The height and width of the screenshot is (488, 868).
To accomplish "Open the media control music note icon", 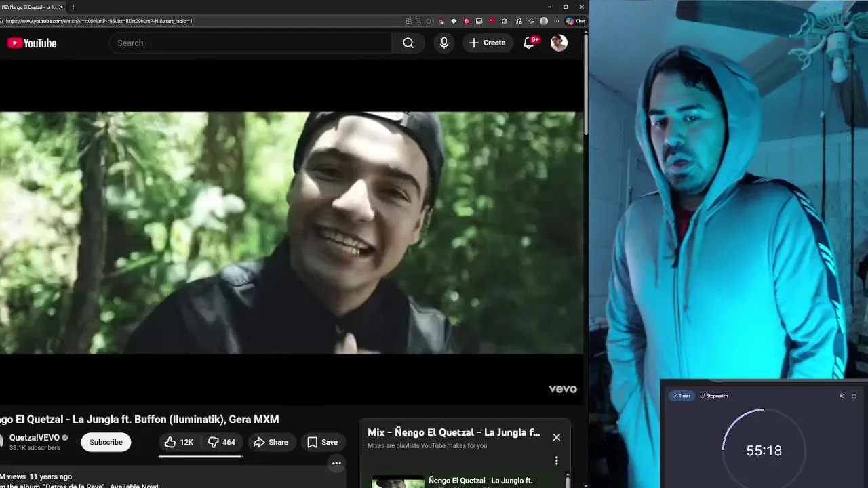I will (519, 21).
